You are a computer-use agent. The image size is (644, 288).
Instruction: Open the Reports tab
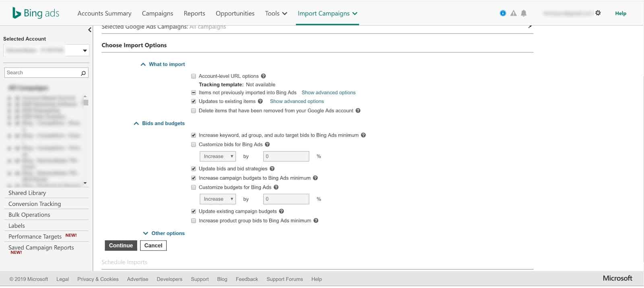point(194,13)
